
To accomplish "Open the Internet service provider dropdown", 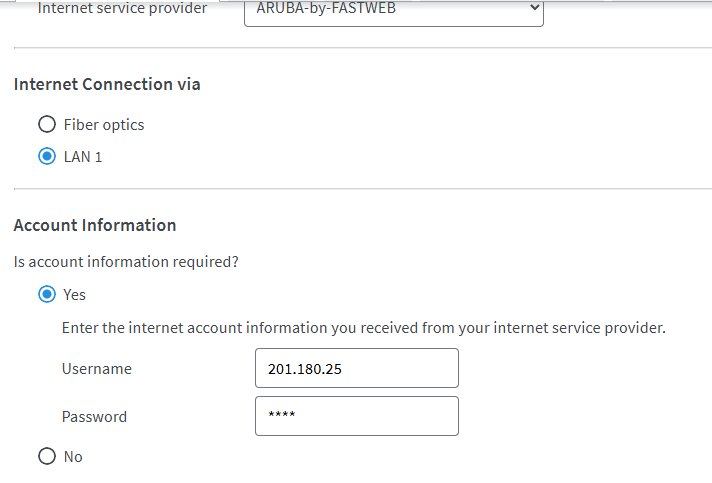I will 393,9.
